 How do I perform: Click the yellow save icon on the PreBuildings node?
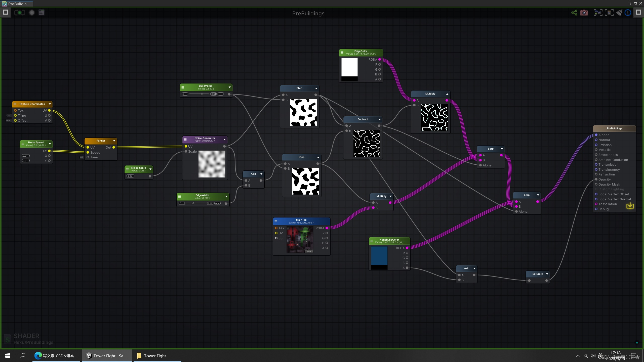pos(630,206)
